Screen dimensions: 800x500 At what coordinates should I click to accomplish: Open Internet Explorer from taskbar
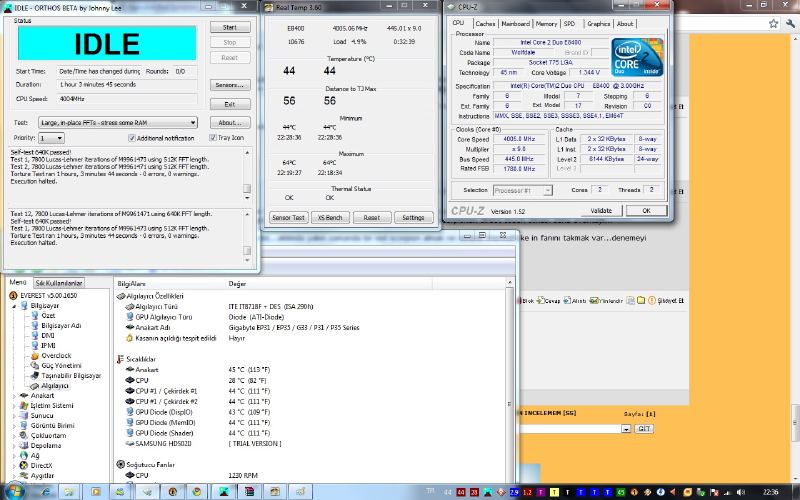click(x=45, y=492)
